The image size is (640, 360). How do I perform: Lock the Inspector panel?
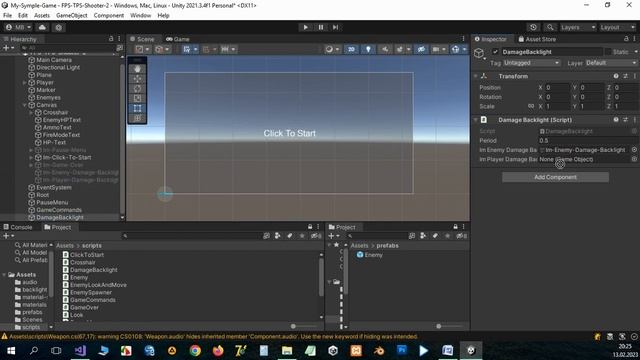[x=626, y=39]
